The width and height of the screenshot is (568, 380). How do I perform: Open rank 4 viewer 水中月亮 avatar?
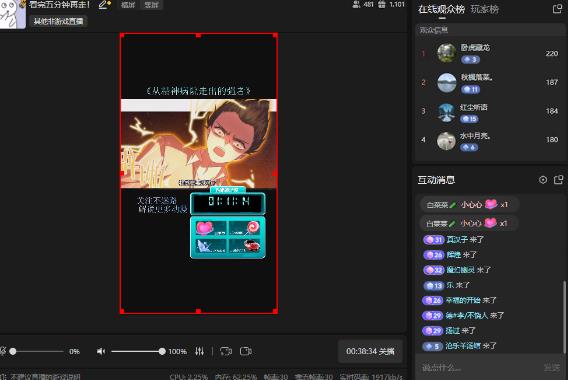(x=446, y=141)
